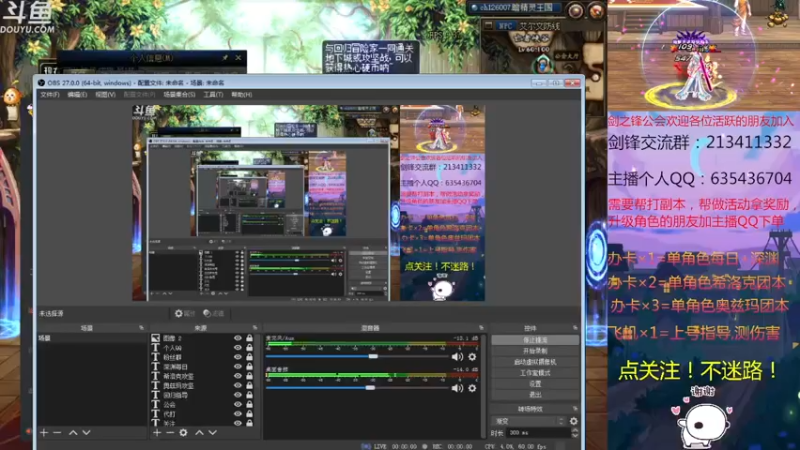The image size is (800, 450).
Task: Remove selected scene with minus icon
Action: point(57,433)
